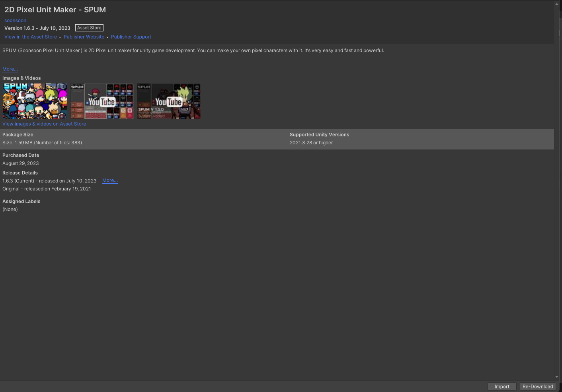Click the 2021.3.28 or higher version text
The height and width of the screenshot is (392, 562).
pyautogui.click(x=311, y=143)
